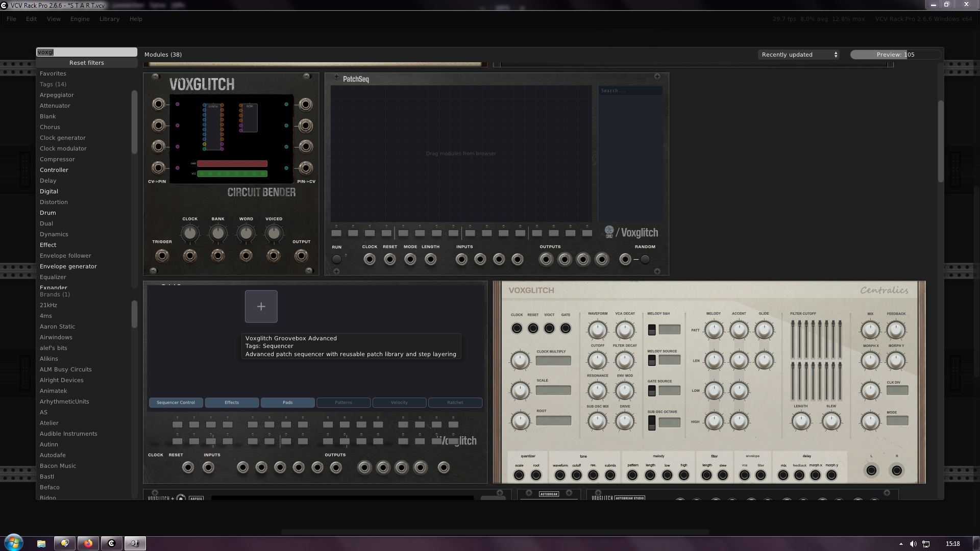This screenshot has height=551, width=980.
Task: Switch to the Effects tab in Groovebox
Action: click(x=232, y=403)
